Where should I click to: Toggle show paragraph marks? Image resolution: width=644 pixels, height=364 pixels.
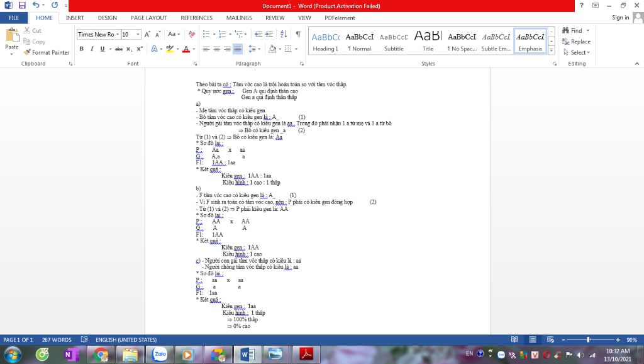(x=298, y=34)
